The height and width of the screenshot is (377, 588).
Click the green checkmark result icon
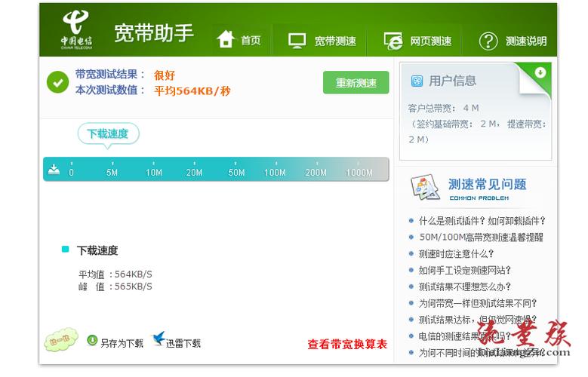(58, 82)
